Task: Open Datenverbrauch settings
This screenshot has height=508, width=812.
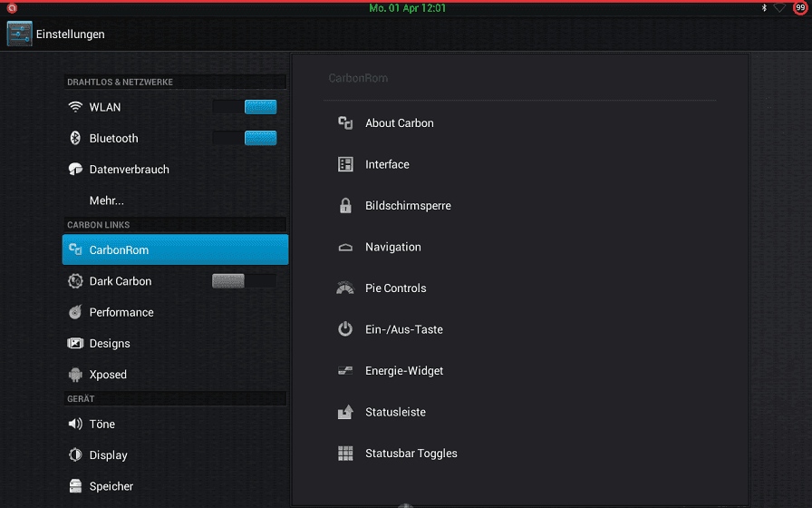Action: click(175, 169)
